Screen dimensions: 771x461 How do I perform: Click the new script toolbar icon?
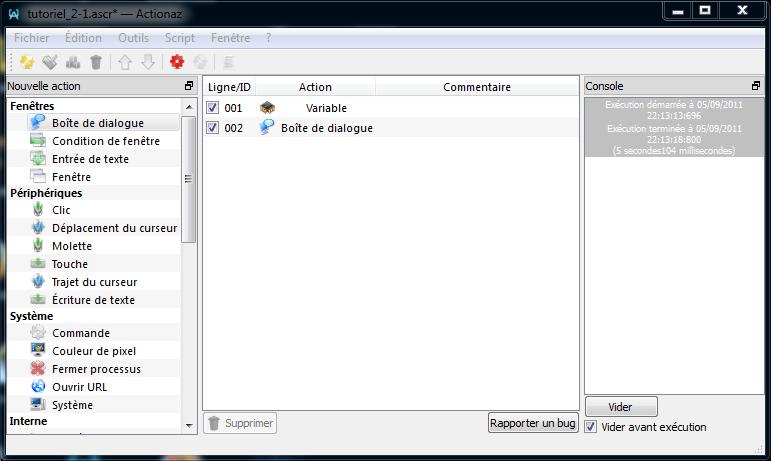(27, 62)
